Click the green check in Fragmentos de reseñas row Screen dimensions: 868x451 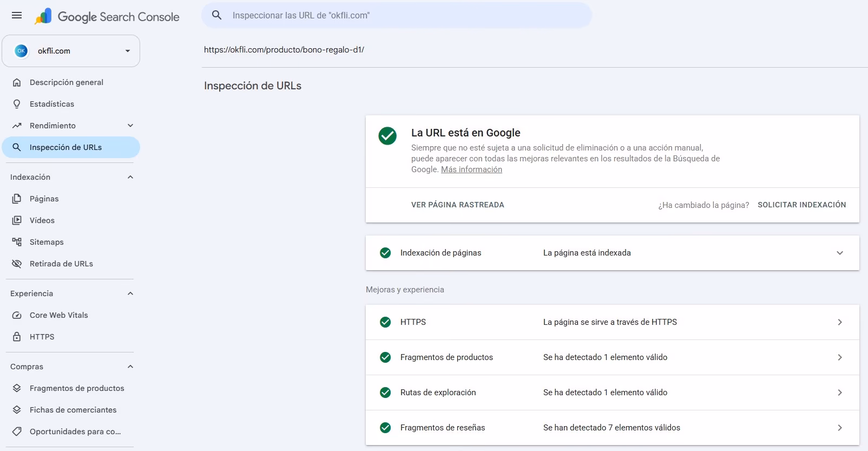pyautogui.click(x=385, y=428)
